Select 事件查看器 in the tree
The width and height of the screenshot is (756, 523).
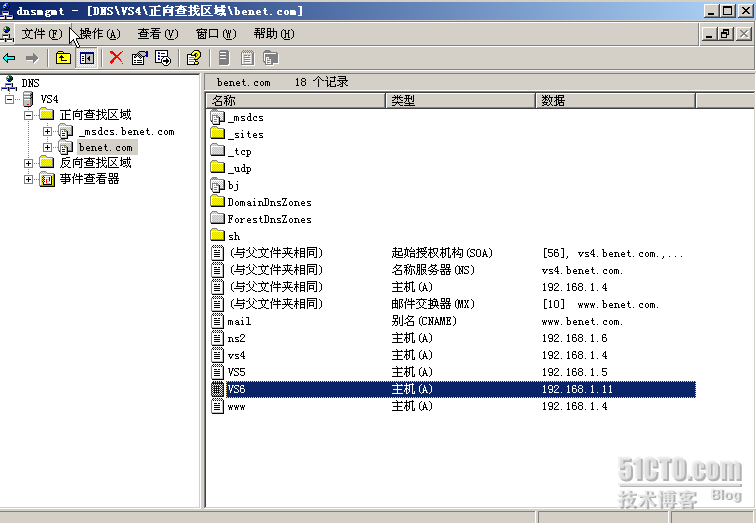click(x=89, y=179)
